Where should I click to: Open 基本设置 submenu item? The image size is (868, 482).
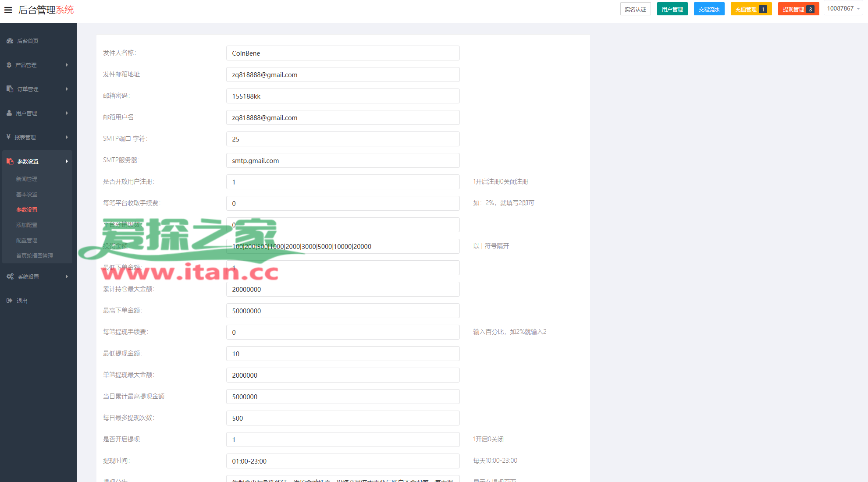(27, 194)
